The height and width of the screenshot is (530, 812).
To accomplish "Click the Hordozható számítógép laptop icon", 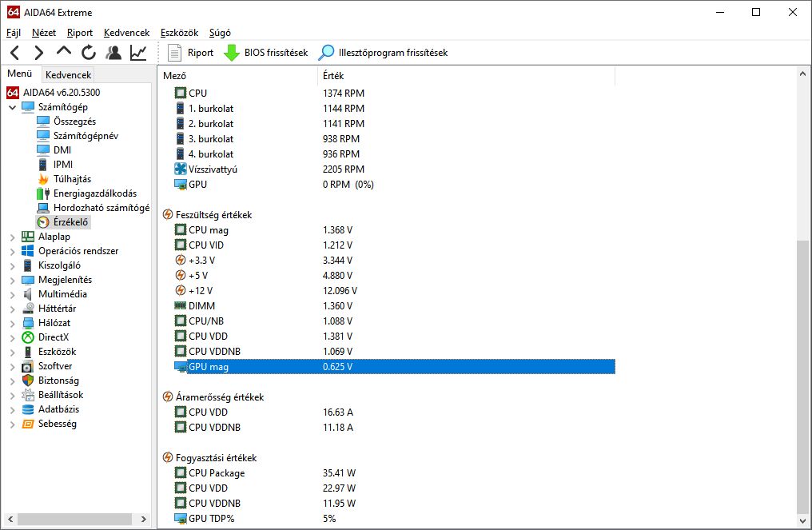I will [43, 208].
